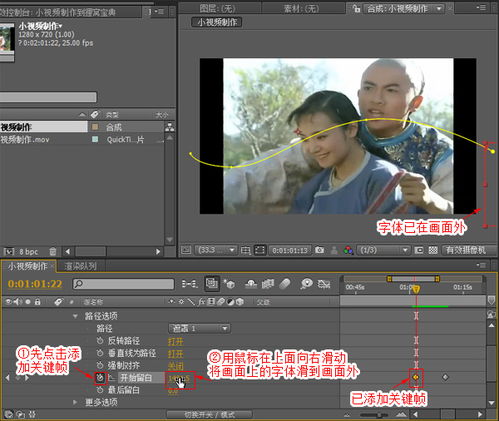The image size is (499, 421).
Task: Click the label tag column icon in the timeline
Action: (58, 302)
